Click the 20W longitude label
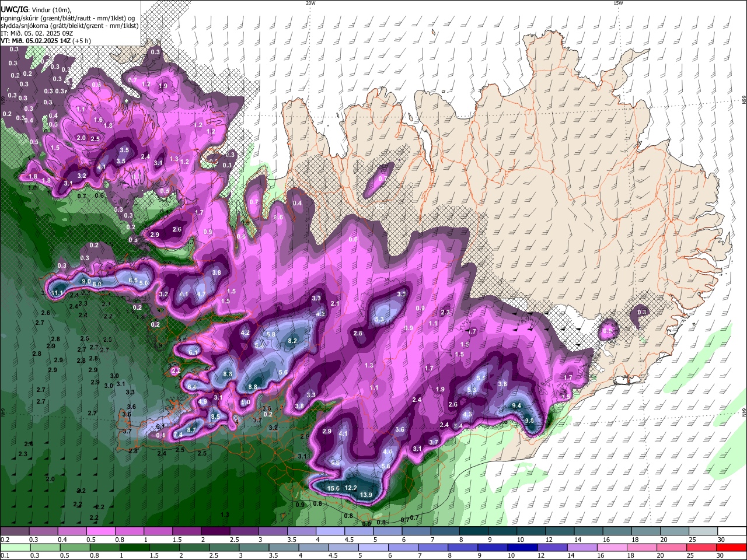This screenshot has width=747, height=560. click(x=310, y=3)
